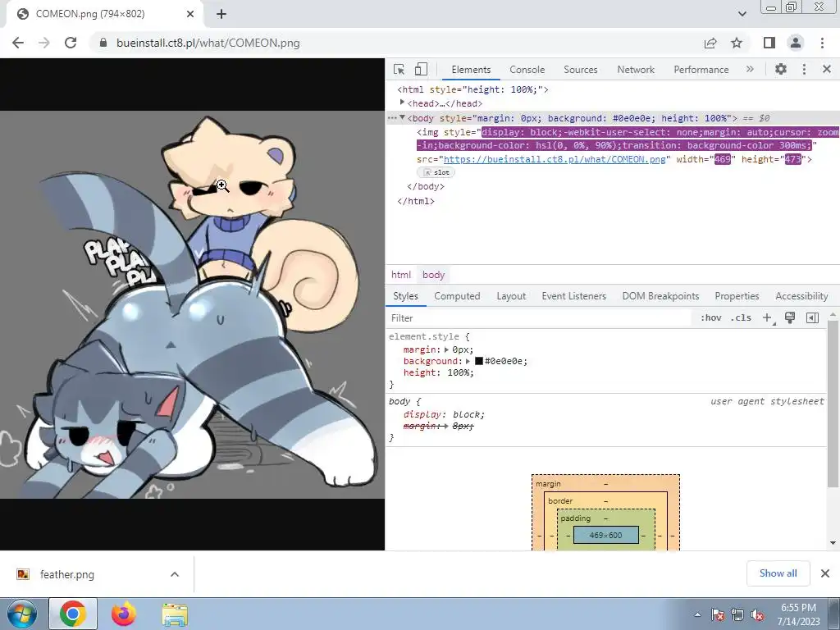The height and width of the screenshot is (630, 840).
Task: Select html in the breadcrumb bar
Action: [400, 275]
